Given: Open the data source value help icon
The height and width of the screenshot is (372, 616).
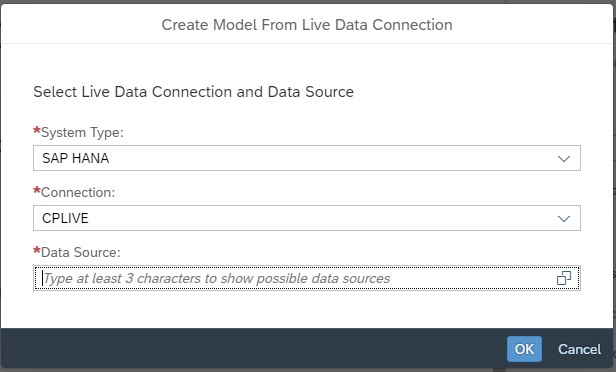Looking at the screenshot, I should 564,278.
